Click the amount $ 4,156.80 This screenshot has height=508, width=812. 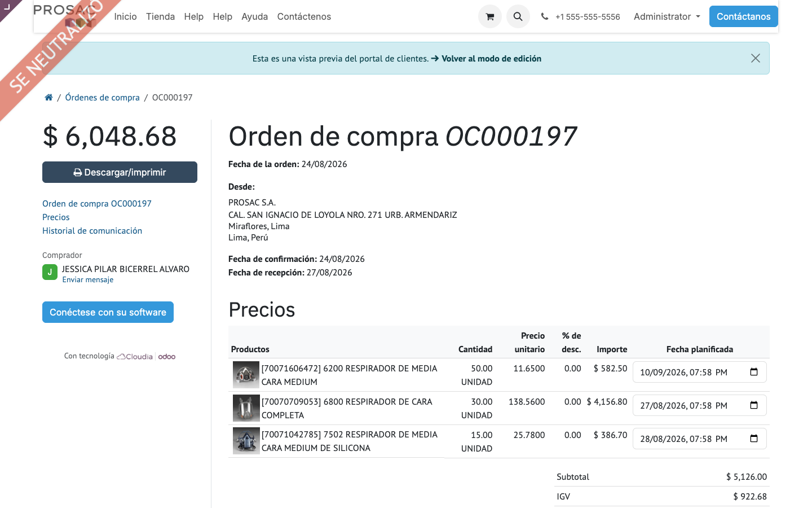[607, 401]
